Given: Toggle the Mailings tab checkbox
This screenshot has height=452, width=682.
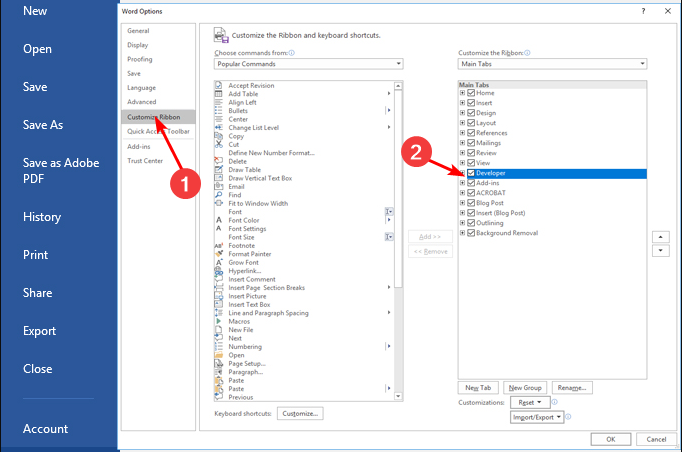Looking at the screenshot, I should 471,143.
